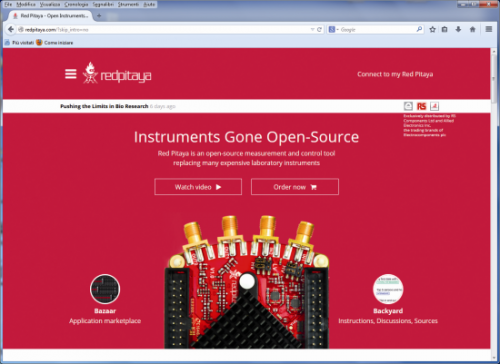Open the Modifica menu

[x=26, y=4]
